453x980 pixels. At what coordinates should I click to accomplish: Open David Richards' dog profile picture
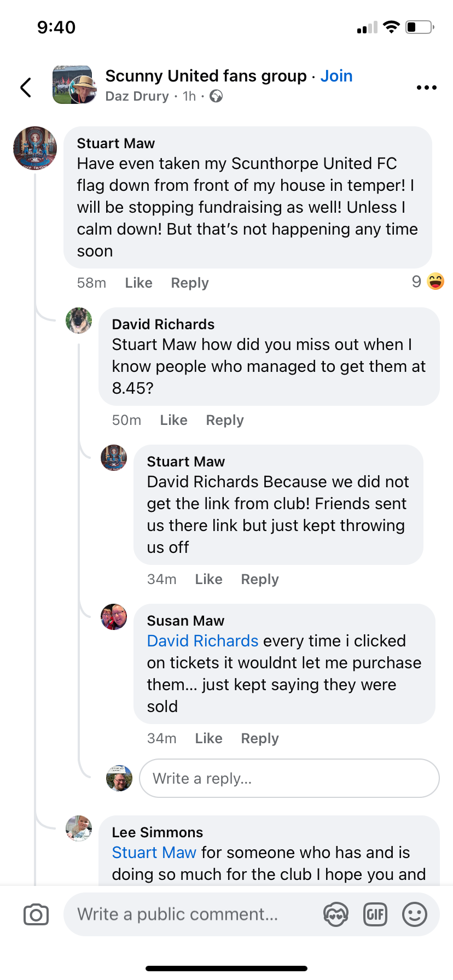coord(79,320)
